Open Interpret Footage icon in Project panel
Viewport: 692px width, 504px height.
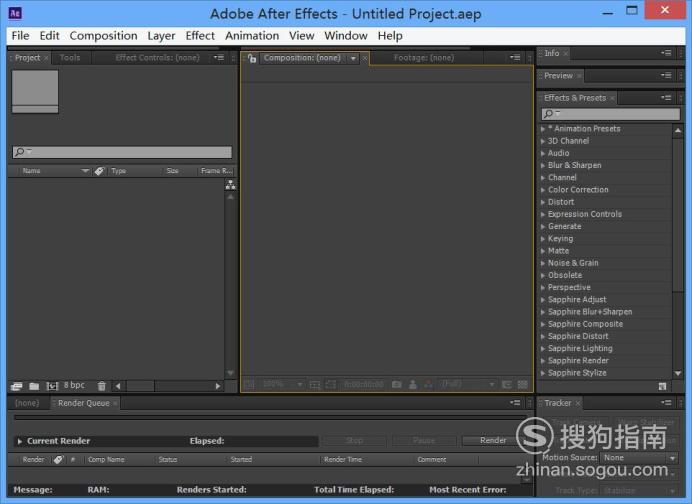pos(17,386)
